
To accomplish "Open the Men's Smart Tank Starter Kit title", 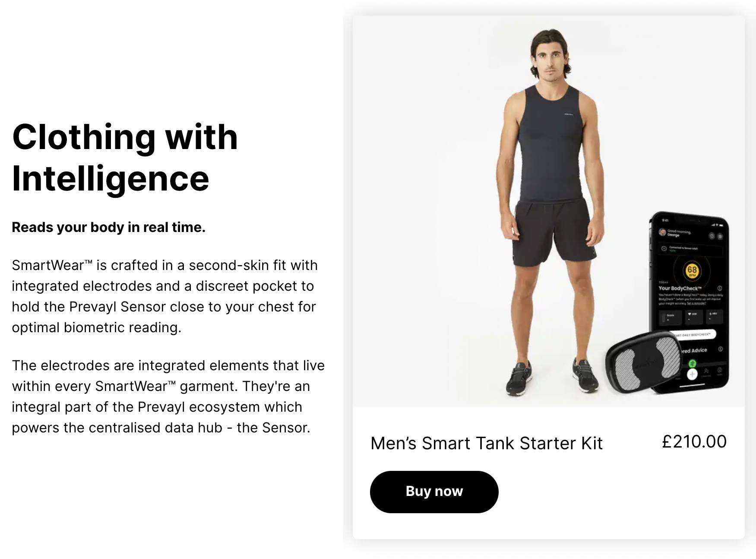I will (x=487, y=443).
